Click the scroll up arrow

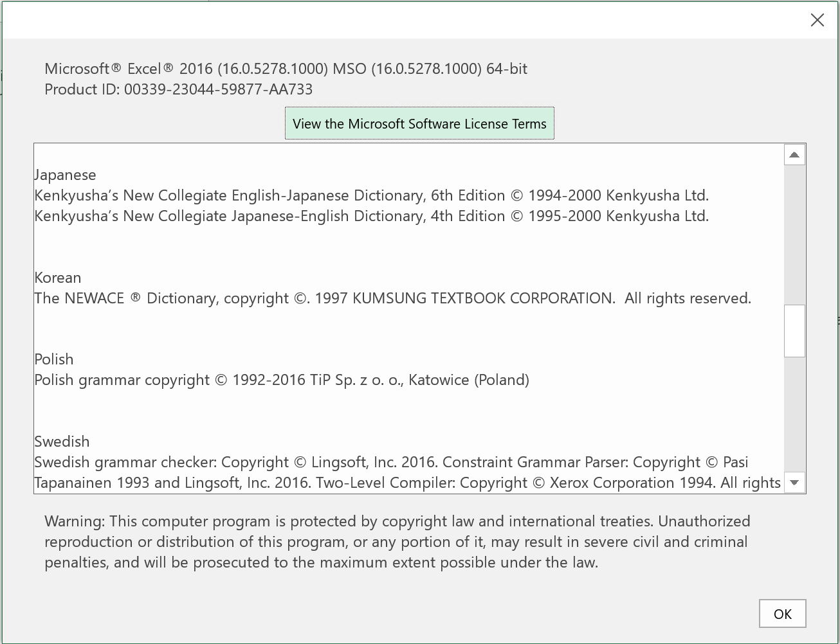pos(794,154)
